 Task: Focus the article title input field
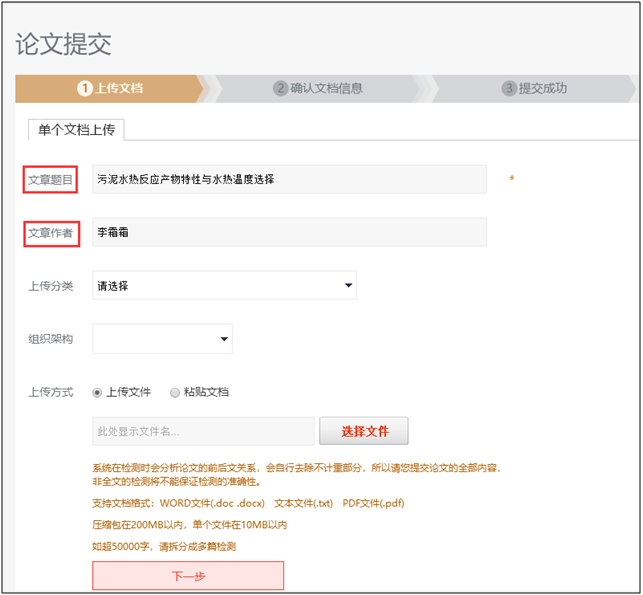289,180
